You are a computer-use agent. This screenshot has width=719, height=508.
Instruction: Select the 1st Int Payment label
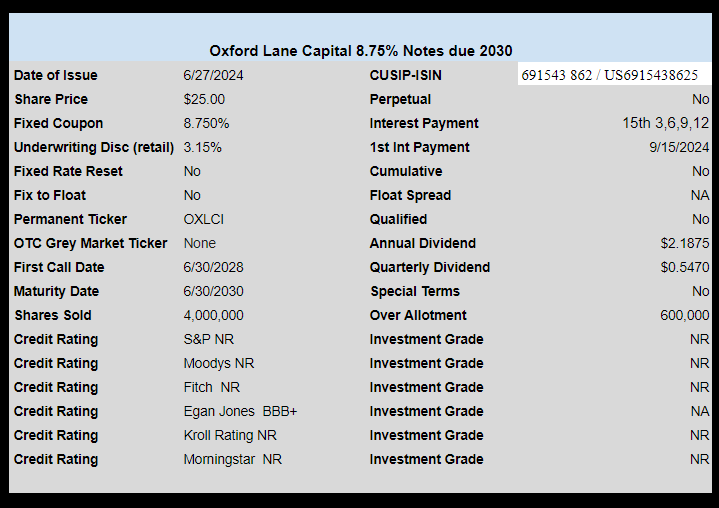tap(420, 147)
